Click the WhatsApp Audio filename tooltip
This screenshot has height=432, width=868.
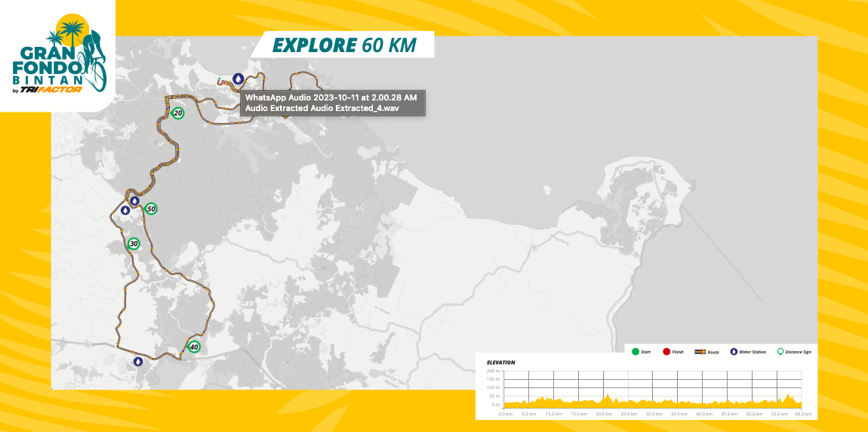pos(332,103)
